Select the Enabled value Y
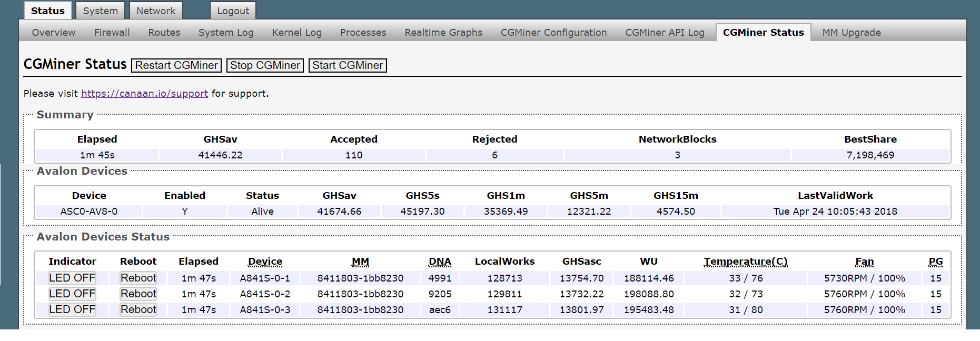Screen dimensions: 980x341 pos(185,212)
